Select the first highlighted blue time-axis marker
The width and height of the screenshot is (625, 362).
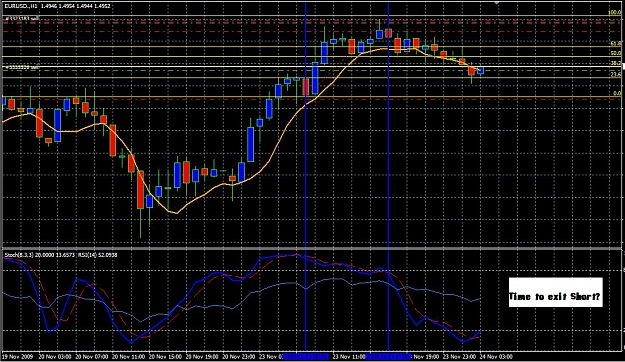pos(306,356)
